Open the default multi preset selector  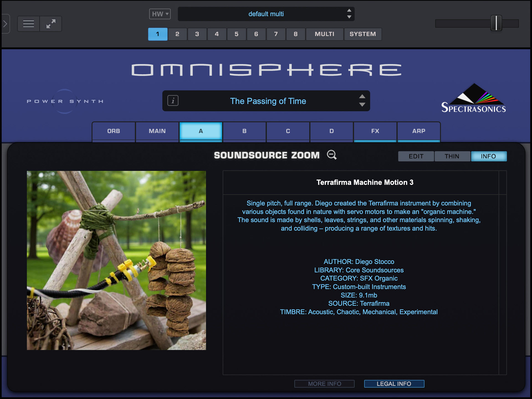tap(265, 14)
